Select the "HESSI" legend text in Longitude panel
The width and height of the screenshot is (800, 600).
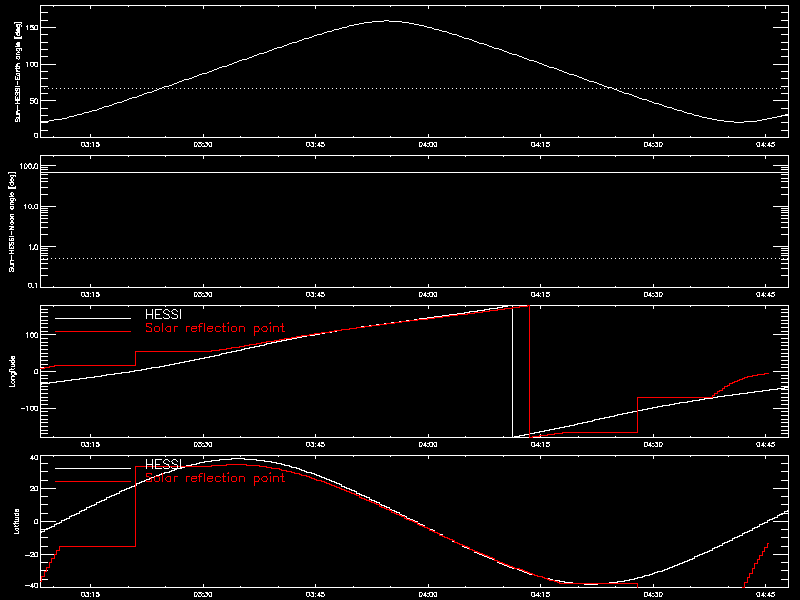click(x=163, y=315)
